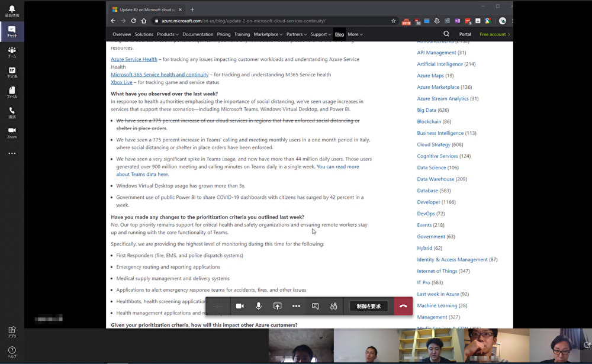Open the Calendar in Teams sidebar
This screenshot has width=592, height=364.
pos(12,72)
